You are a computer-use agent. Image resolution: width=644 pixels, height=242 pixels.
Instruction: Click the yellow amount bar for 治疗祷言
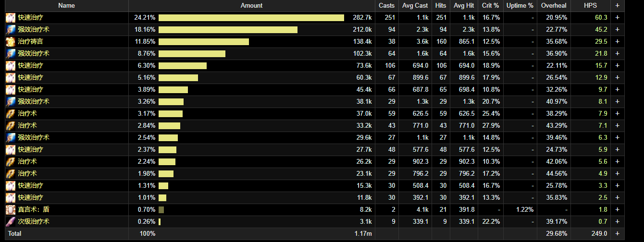203,42
